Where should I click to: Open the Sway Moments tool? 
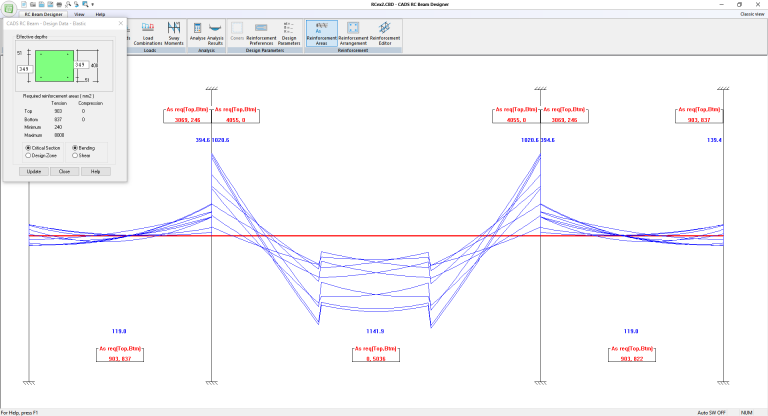point(174,34)
